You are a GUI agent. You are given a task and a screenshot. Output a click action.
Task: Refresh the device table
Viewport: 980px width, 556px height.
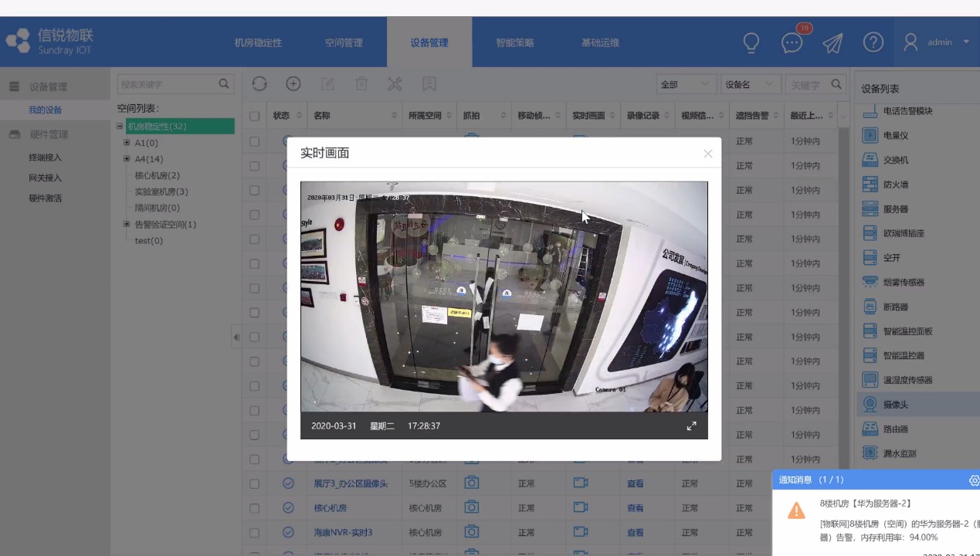259,83
